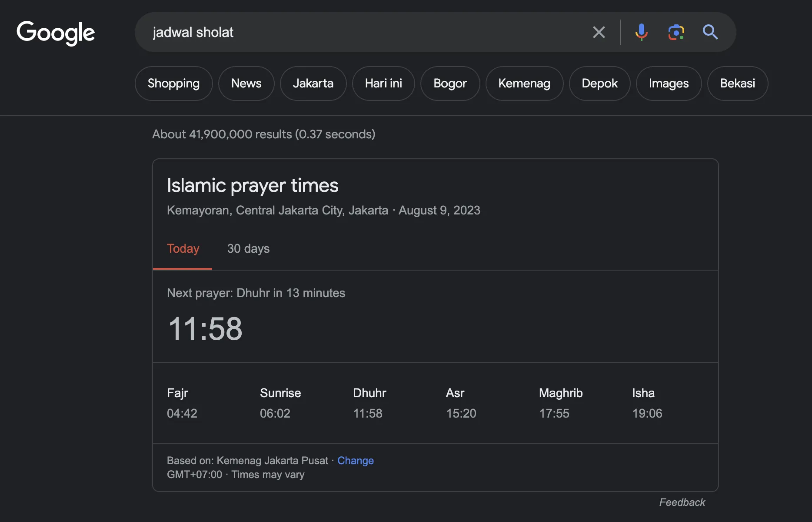812x522 pixels.
Task: Start voice search with microphone icon
Action: tap(641, 32)
